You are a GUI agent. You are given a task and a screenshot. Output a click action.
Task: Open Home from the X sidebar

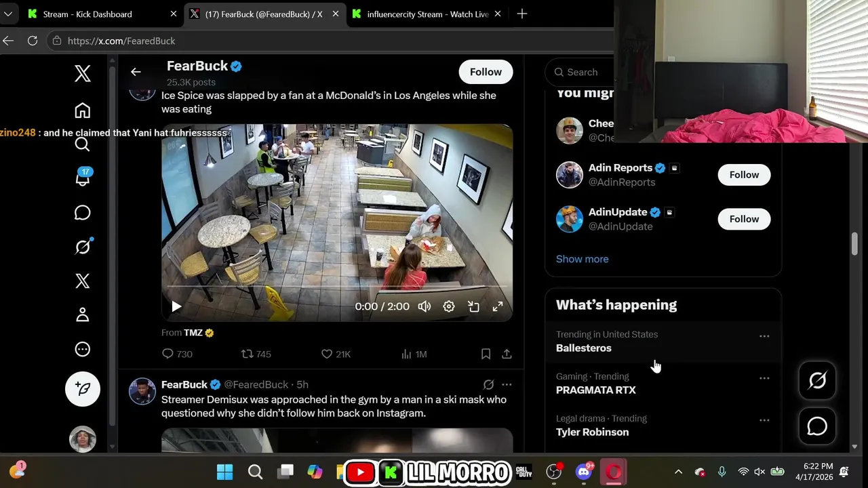[83, 110]
